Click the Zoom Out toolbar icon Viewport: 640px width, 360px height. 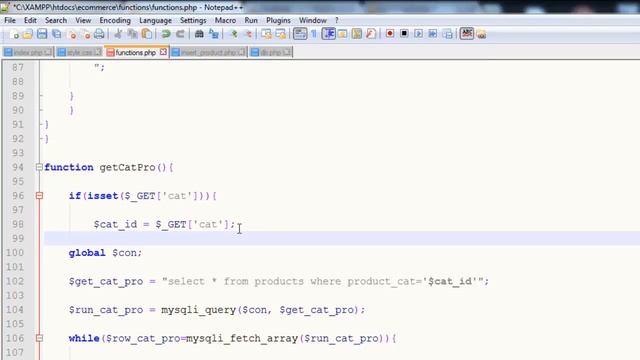[x=248, y=34]
